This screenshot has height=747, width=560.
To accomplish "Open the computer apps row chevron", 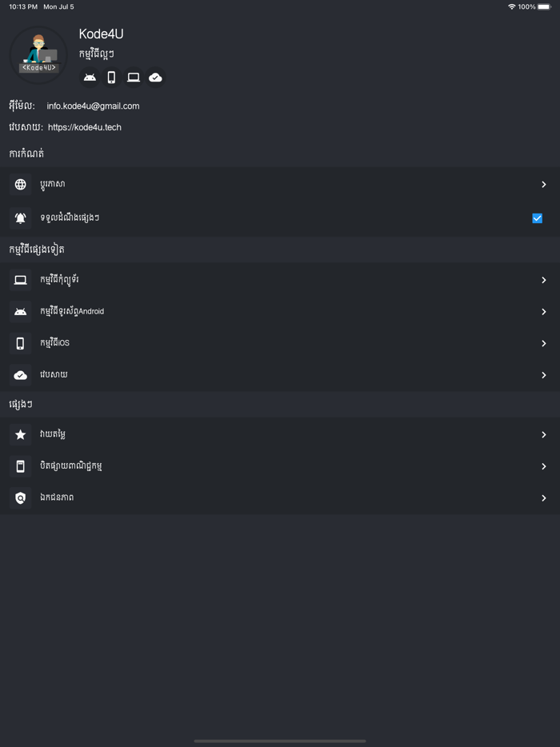I will 543,280.
